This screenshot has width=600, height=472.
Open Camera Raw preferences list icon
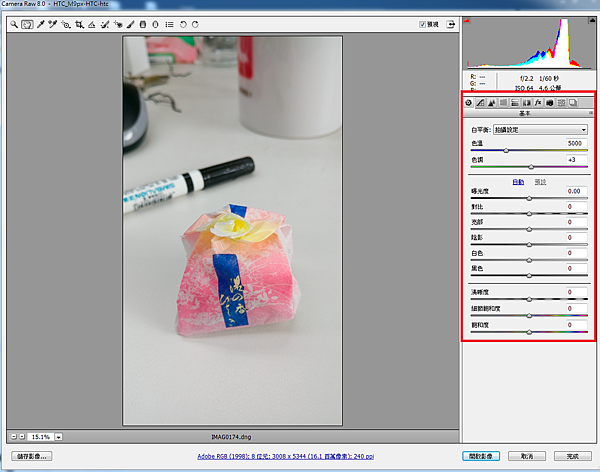click(x=169, y=24)
